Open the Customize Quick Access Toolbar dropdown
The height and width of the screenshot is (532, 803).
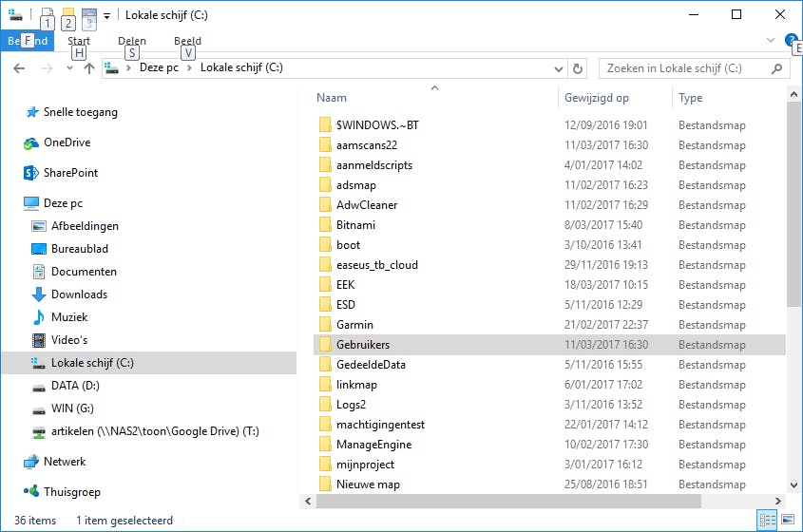tap(107, 15)
